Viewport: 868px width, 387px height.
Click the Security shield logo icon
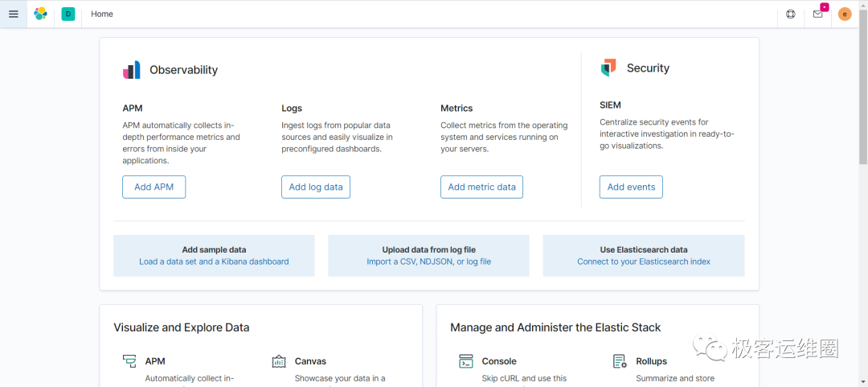tap(608, 68)
